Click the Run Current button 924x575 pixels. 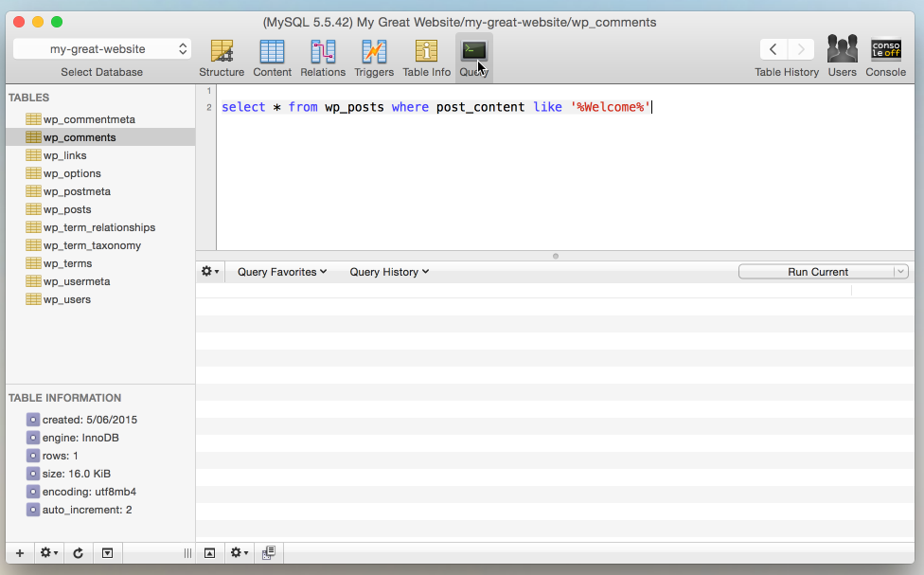[x=816, y=272]
